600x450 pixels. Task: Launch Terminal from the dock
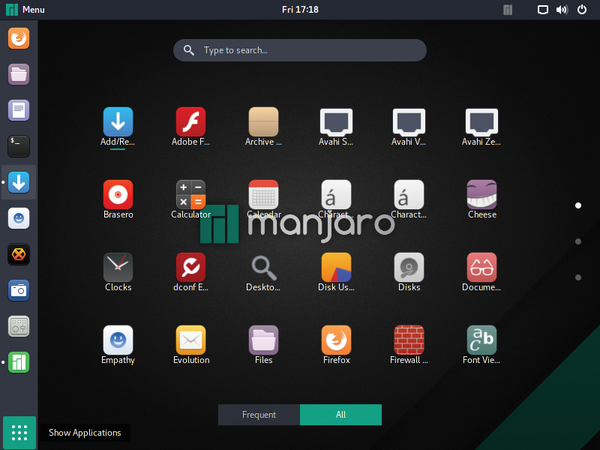pos(18,146)
